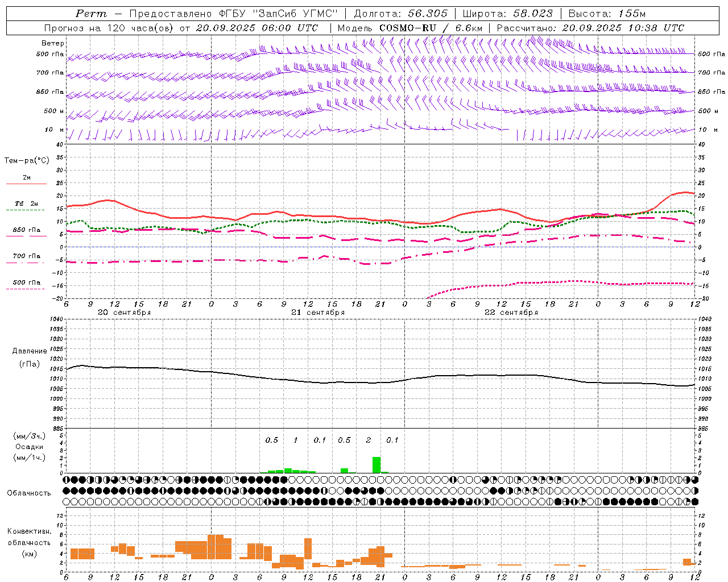Screen dimensions: 728x582
Task: Click the red 2м temperature legend line
Action: pos(27,184)
